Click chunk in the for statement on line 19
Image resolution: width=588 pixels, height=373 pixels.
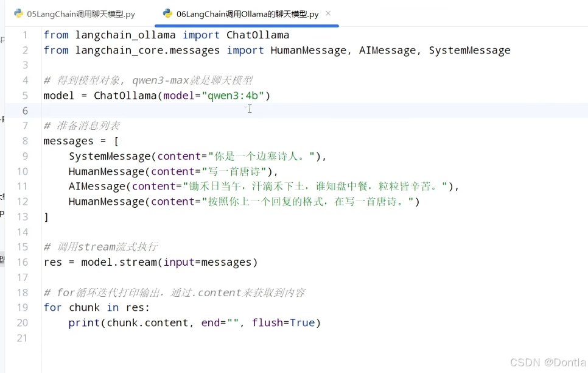pos(84,307)
